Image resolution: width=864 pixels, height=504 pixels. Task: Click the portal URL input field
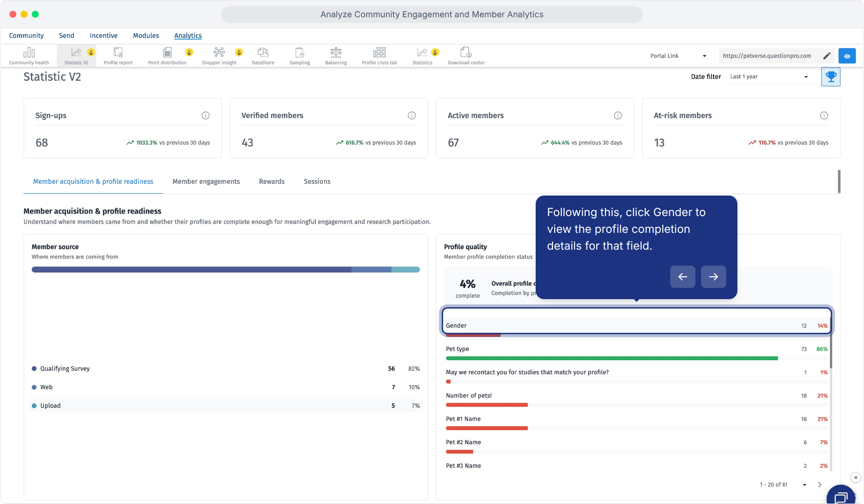[x=770, y=56]
